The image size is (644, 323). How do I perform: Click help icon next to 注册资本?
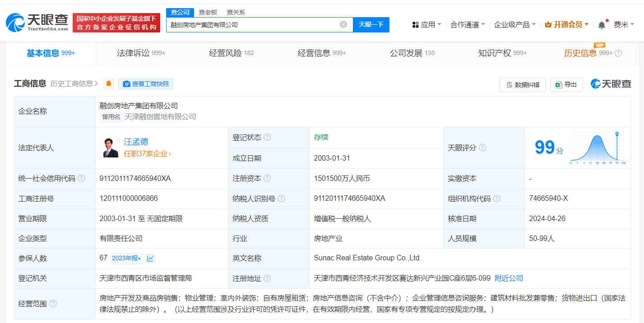click(x=267, y=178)
